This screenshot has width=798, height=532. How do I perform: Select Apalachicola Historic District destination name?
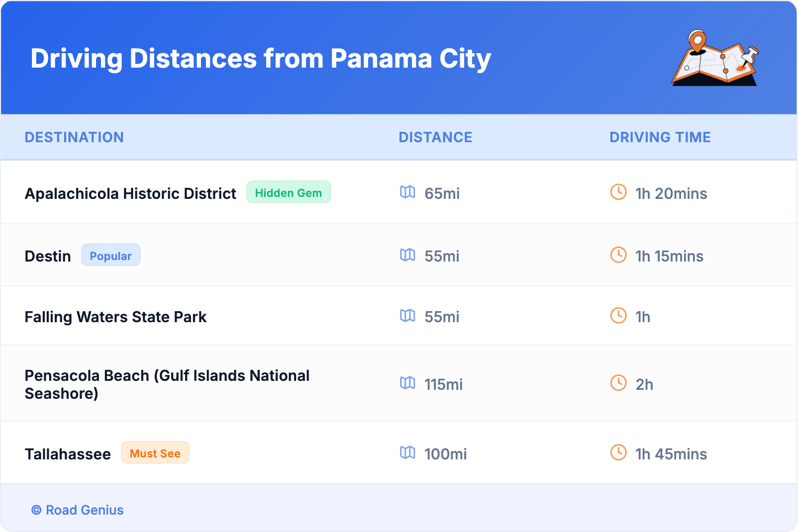[x=130, y=193]
